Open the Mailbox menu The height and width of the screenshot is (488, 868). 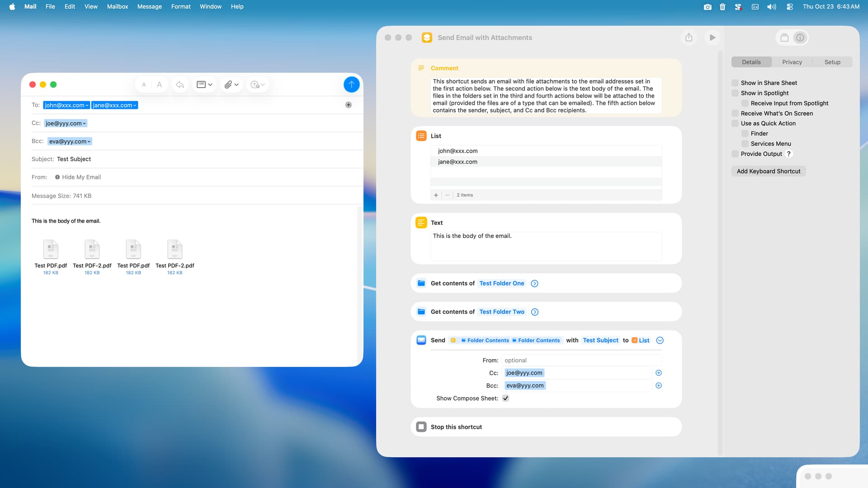pyautogui.click(x=118, y=6)
